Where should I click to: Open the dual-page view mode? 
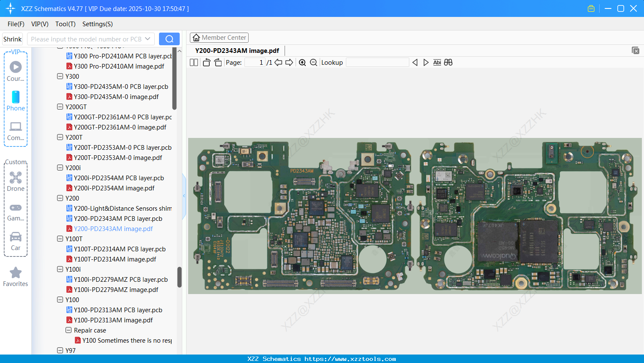tap(193, 62)
